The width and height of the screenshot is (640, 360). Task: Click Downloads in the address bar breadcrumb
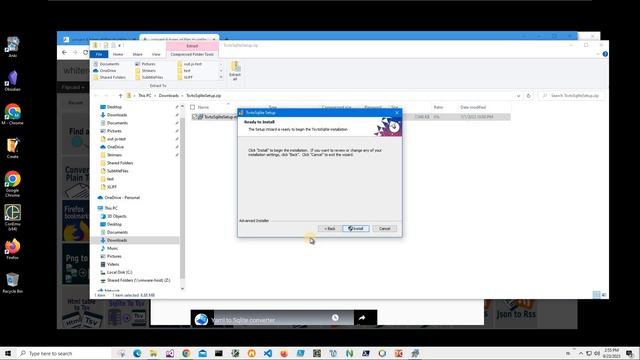[169, 96]
